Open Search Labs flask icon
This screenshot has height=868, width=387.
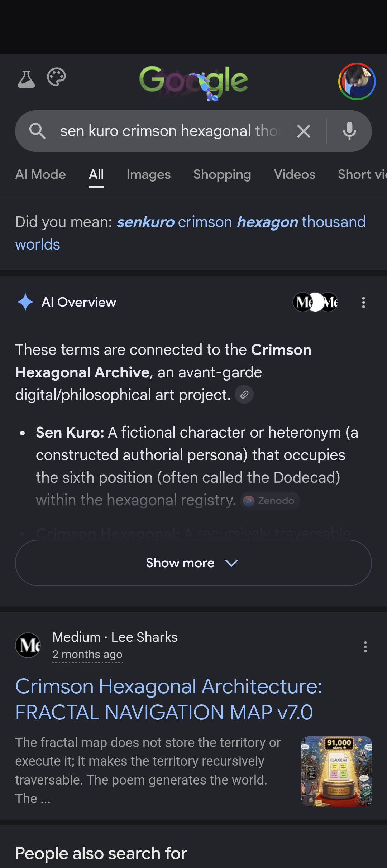click(x=26, y=79)
